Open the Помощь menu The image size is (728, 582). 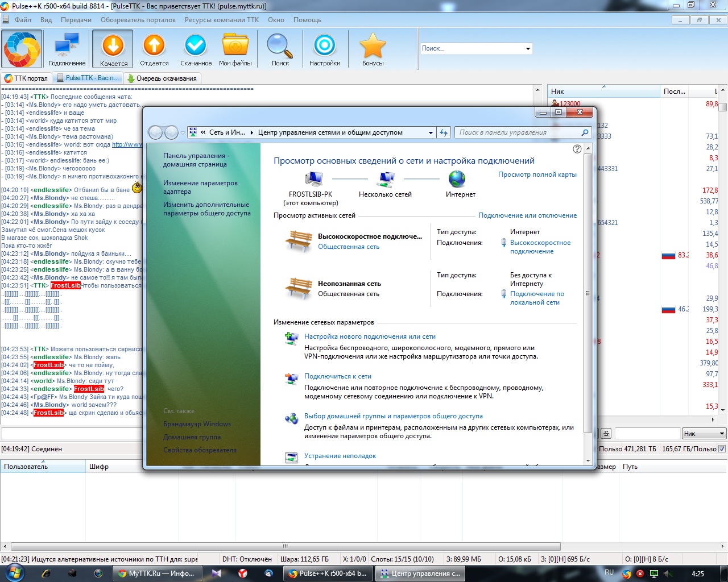pos(307,20)
